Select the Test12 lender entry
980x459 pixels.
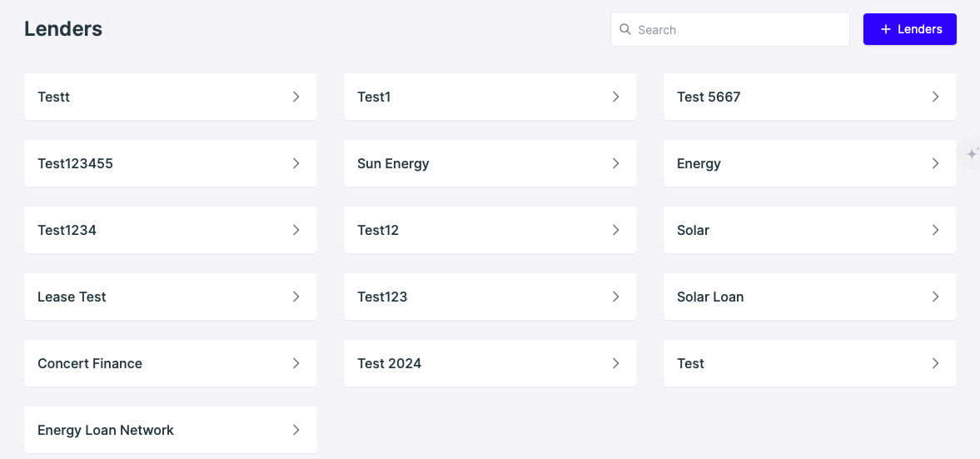pos(490,230)
